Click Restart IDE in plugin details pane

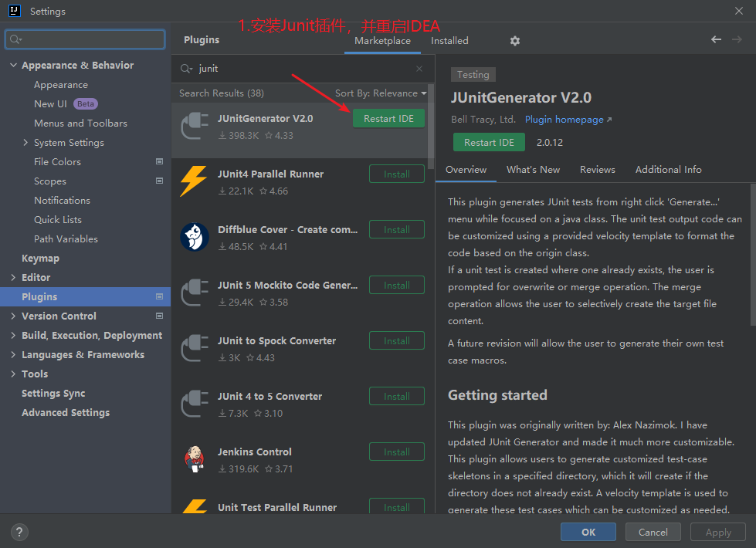(x=489, y=142)
